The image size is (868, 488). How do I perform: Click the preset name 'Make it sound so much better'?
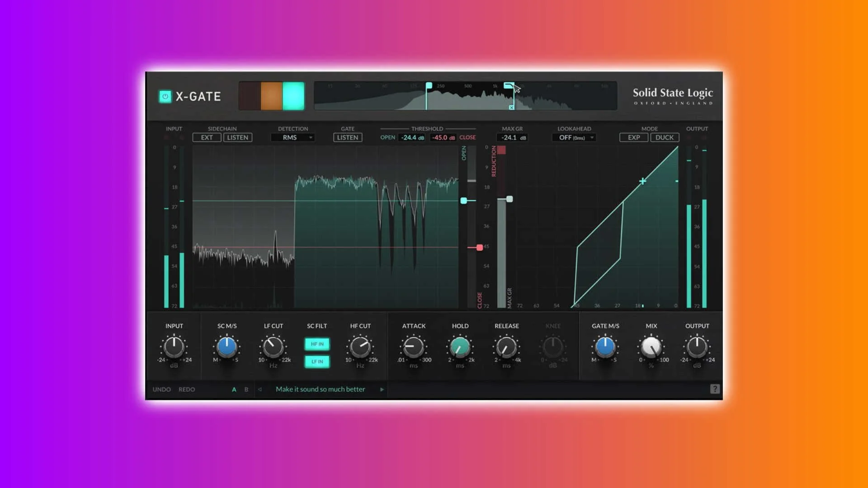[x=320, y=389]
